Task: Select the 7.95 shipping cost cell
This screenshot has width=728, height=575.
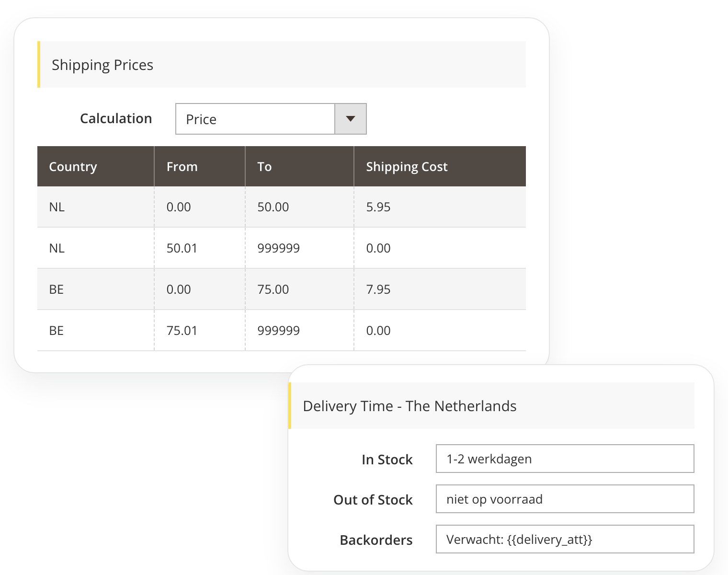Action: pos(378,289)
